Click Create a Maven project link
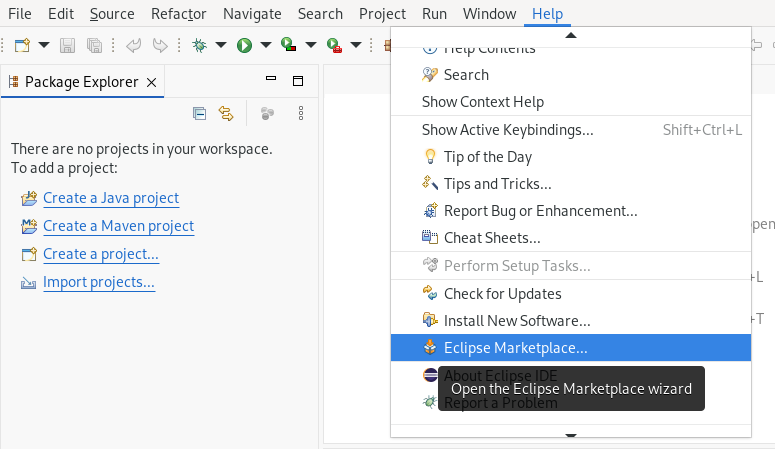Screen dimensions: 775x449 pyautogui.click(x=119, y=226)
